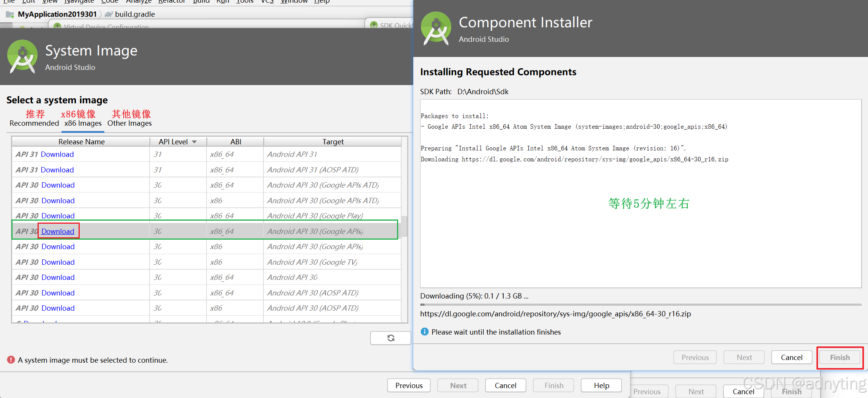Click 'A system image must be selected' message
The height and width of the screenshot is (398, 868).
[x=93, y=360]
